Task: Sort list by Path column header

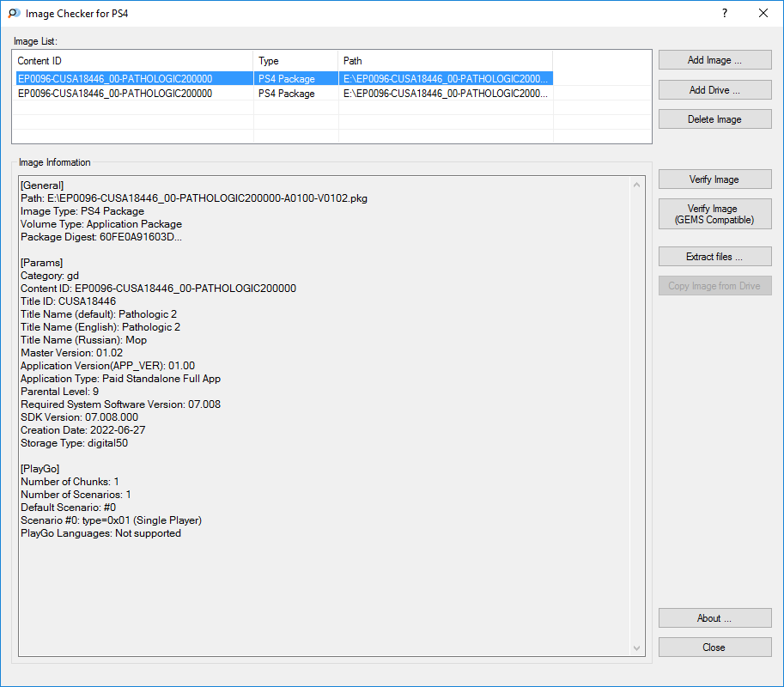Action: tap(446, 61)
